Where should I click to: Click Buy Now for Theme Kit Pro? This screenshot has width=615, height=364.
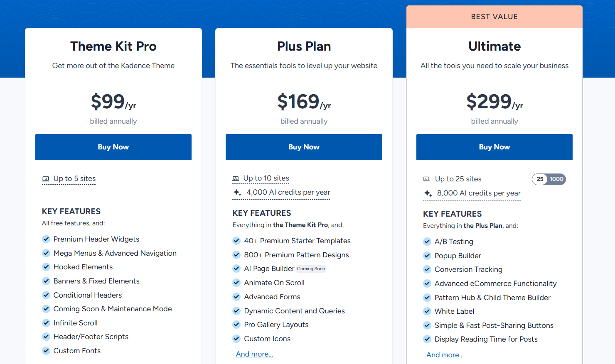click(x=113, y=147)
